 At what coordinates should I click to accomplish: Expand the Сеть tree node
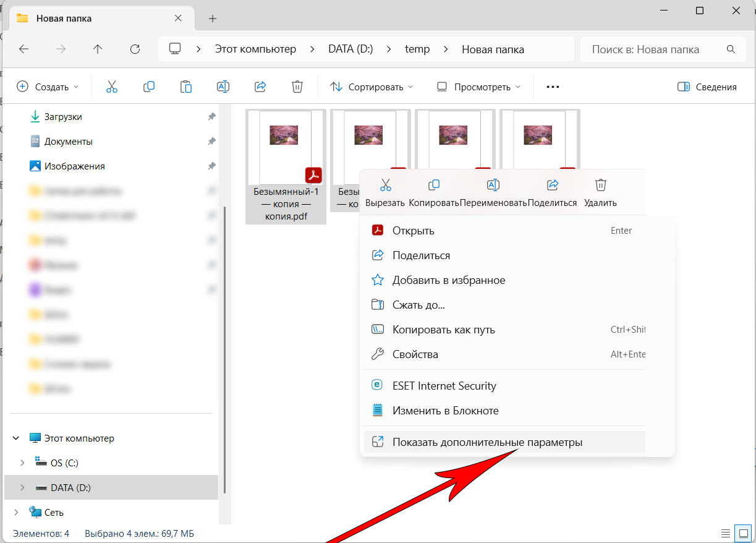coord(15,512)
